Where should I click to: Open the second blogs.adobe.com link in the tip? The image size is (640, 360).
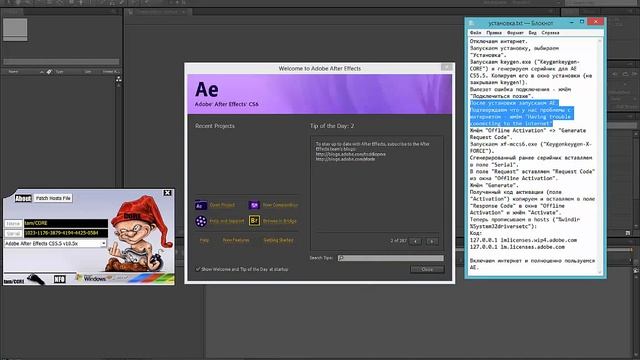coord(345,159)
